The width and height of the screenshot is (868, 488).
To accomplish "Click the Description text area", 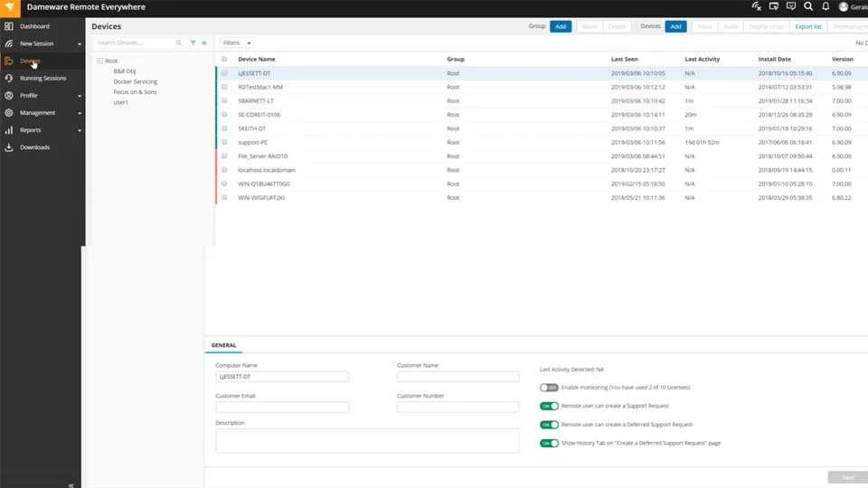I will point(367,441).
